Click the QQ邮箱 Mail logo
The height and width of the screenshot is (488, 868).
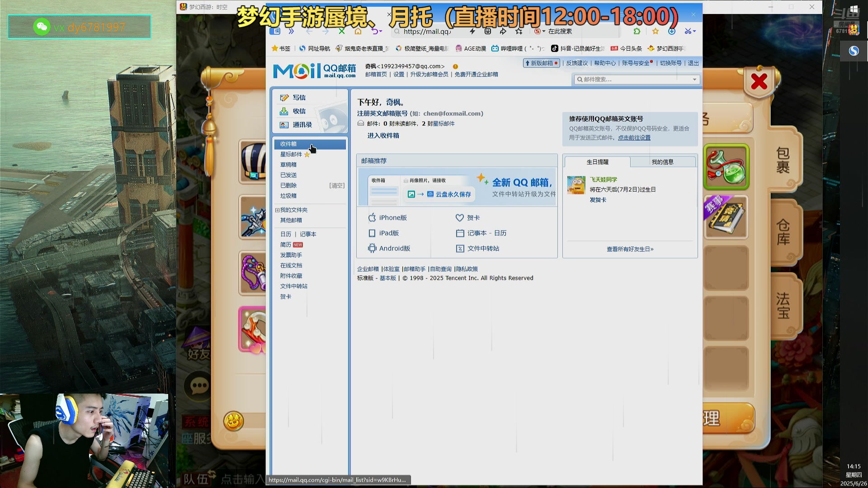point(315,70)
